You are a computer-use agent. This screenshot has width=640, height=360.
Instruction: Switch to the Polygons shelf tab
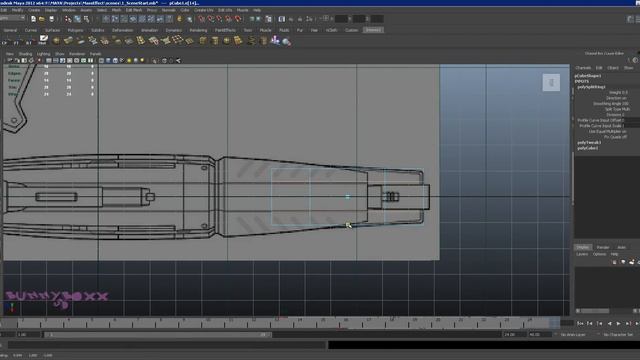[x=76, y=30]
